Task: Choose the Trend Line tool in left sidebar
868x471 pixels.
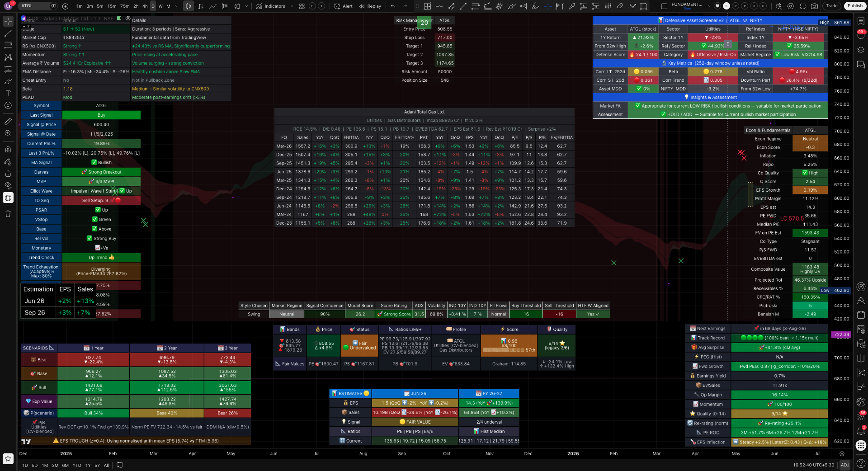Action: [8, 33]
